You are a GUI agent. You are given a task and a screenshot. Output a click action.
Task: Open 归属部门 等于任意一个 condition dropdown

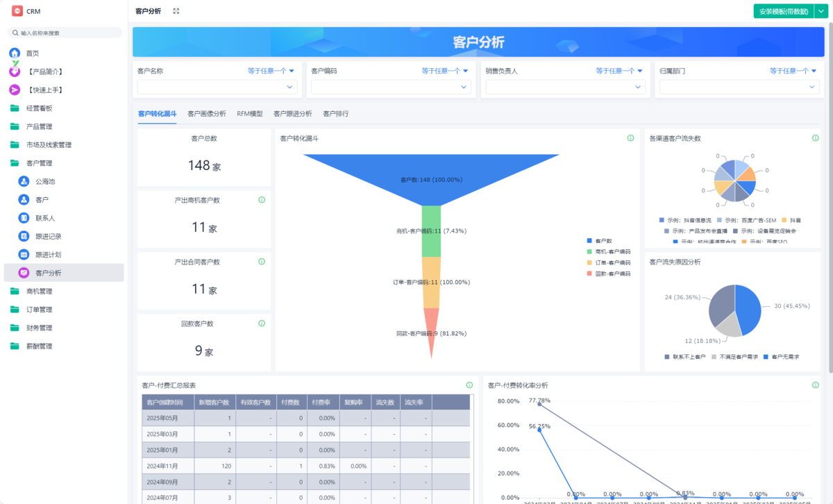pyautogui.click(x=793, y=71)
